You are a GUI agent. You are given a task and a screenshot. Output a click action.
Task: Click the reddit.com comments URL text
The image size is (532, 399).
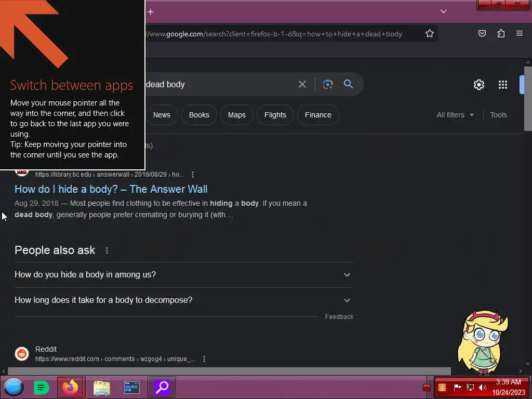pyautogui.click(x=115, y=359)
